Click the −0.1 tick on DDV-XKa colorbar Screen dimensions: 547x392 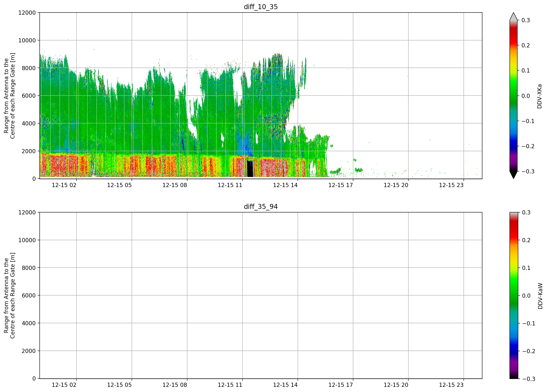coord(528,121)
